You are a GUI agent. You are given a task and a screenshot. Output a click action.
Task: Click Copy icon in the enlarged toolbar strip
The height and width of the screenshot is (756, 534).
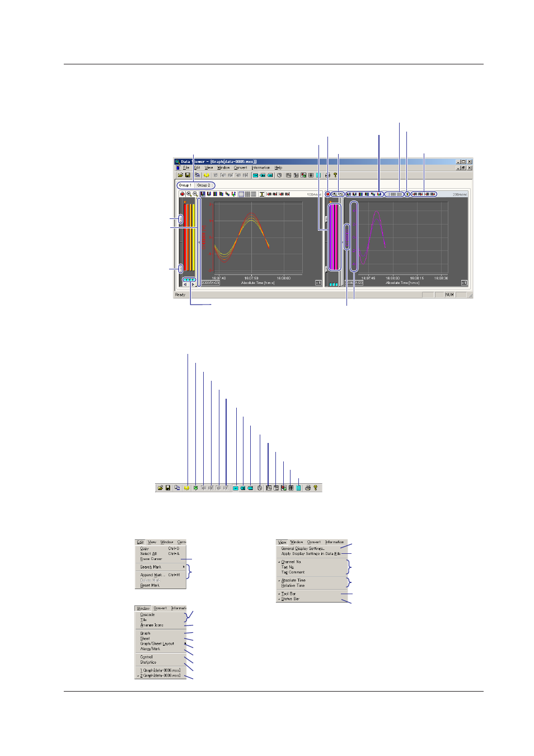click(x=177, y=488)
